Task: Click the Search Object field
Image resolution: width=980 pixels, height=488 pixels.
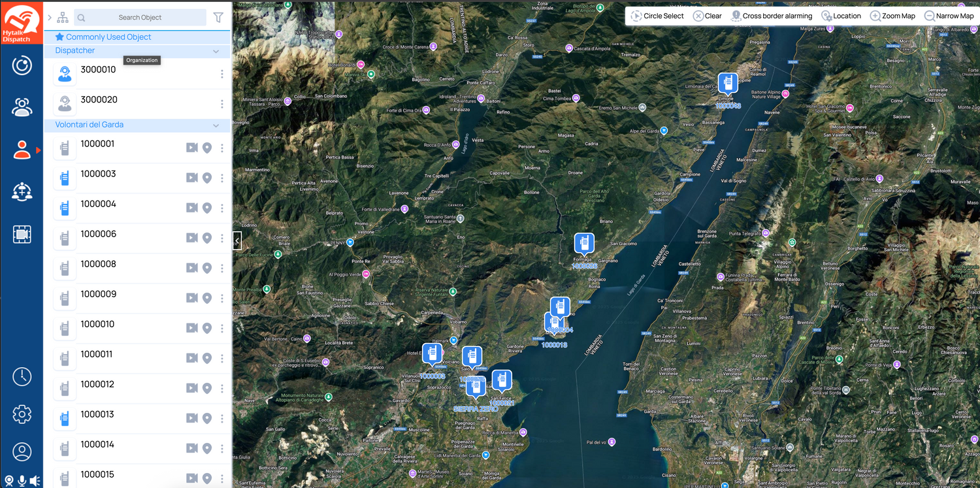Action: coord(139,18)
